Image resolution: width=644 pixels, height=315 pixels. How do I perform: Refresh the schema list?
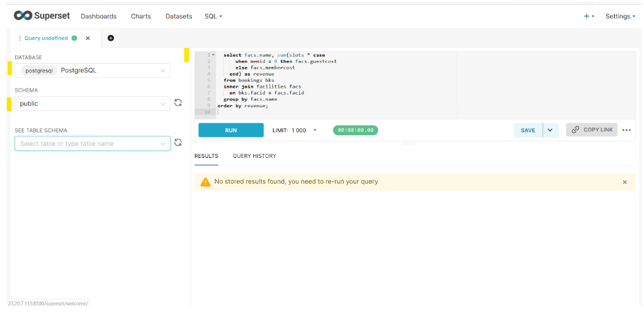coord(178,103)
